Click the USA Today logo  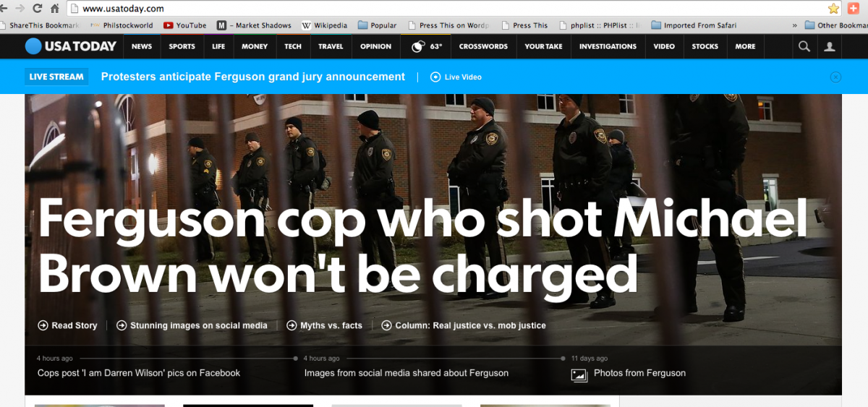[x=70, y=46]
